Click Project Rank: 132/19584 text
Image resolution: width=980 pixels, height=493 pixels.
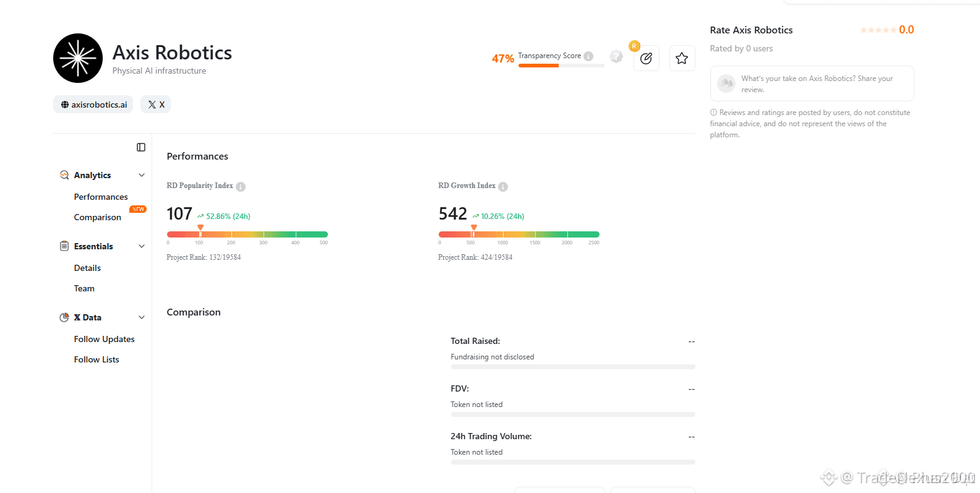coord(204,257)
